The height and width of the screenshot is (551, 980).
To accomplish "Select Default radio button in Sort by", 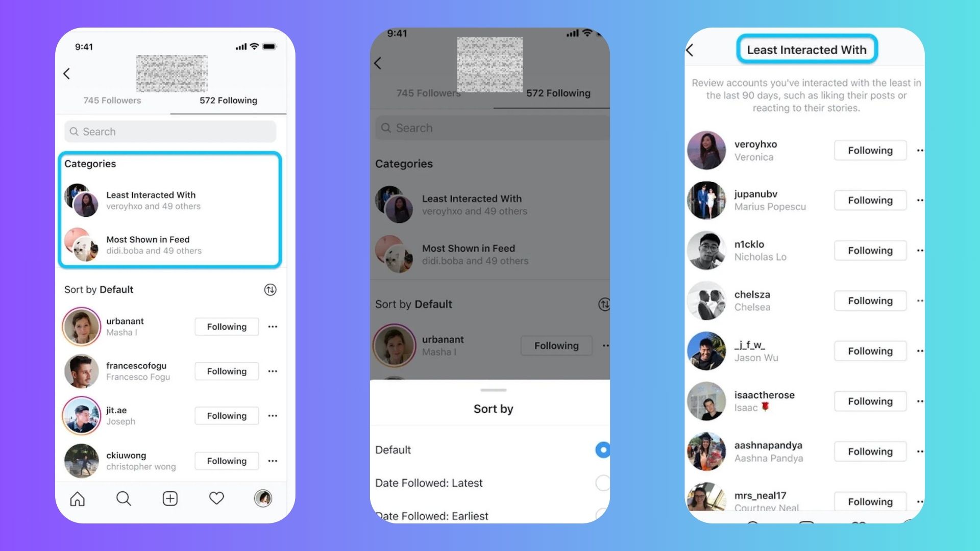I will (x=601, y=449).
